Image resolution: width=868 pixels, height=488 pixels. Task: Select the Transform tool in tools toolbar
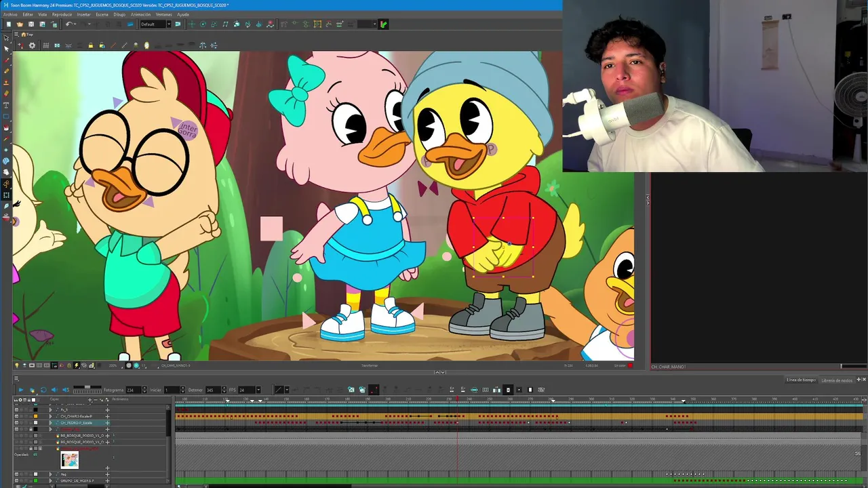coord(7,37)
